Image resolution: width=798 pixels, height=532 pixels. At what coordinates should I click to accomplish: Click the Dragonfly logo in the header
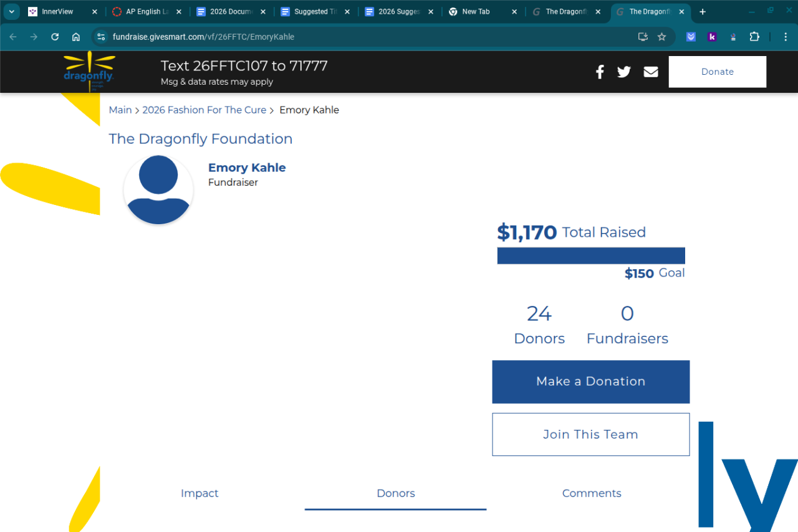tap(89, 72)
